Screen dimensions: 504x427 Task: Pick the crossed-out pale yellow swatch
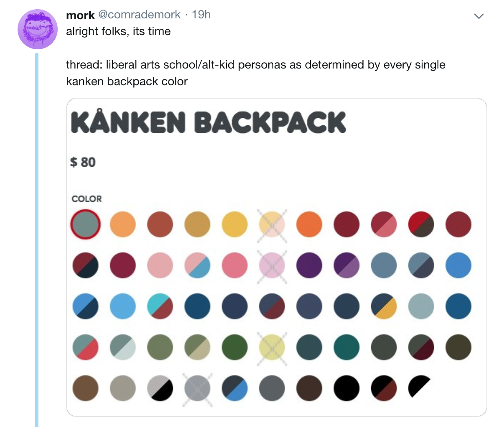[272, 347]
